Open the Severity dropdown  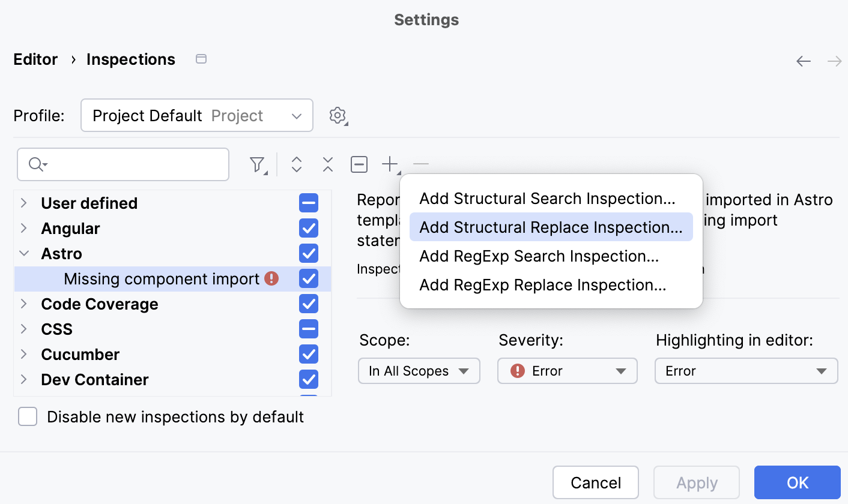point(567,371)
